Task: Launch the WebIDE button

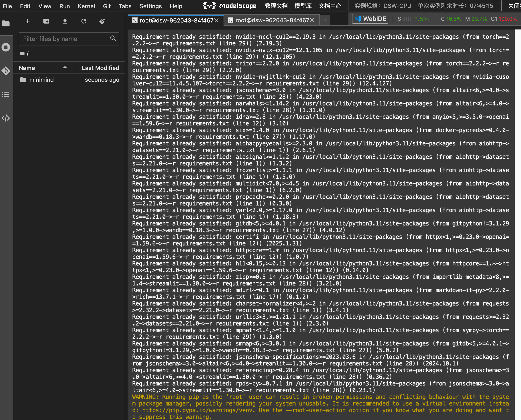Action: click(370, 19)
